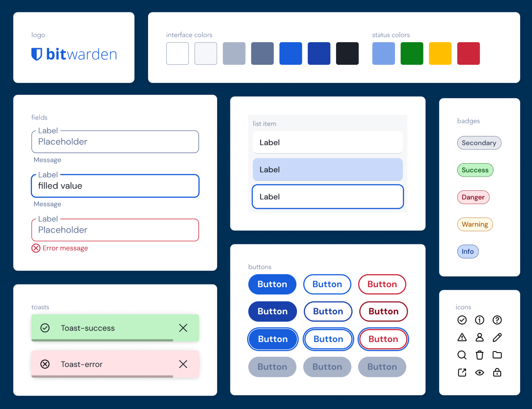
Task: Pick the bright blue interface swatch
Action: (x=291, y=53)
